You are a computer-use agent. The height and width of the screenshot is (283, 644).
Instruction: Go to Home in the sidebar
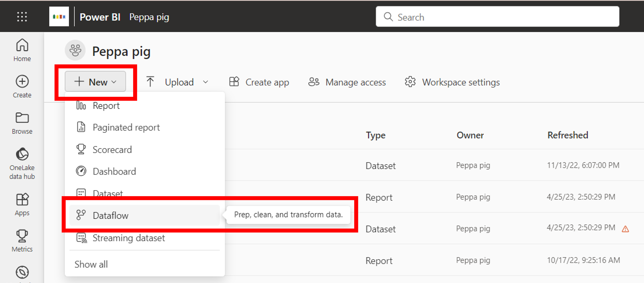pyautogui.click(x=22, y=50)
